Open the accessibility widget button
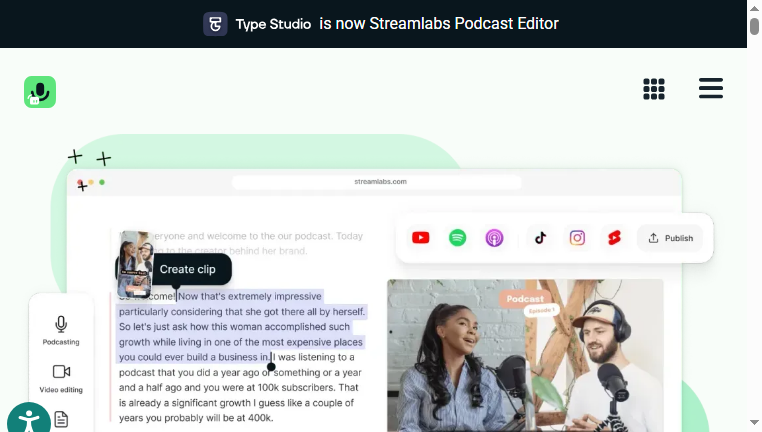 point(29,417)
